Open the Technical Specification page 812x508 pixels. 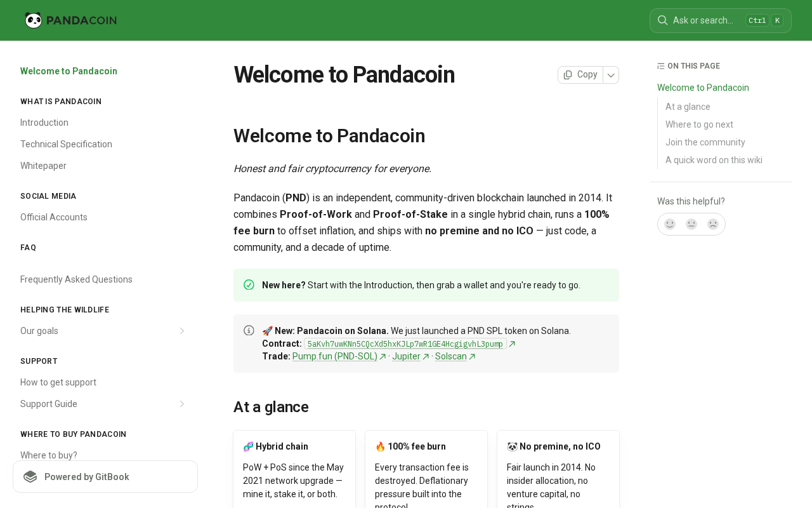point(66,144)
